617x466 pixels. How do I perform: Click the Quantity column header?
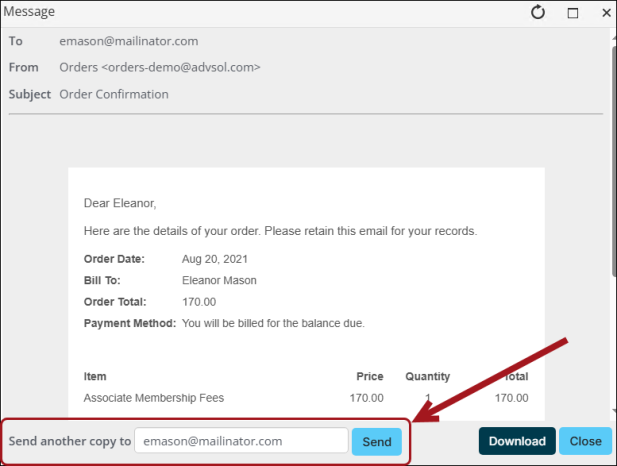point(427,377)
